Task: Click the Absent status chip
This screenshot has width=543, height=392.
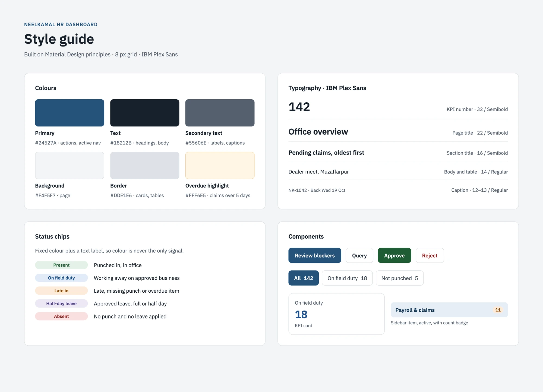Action: (61, 316)
